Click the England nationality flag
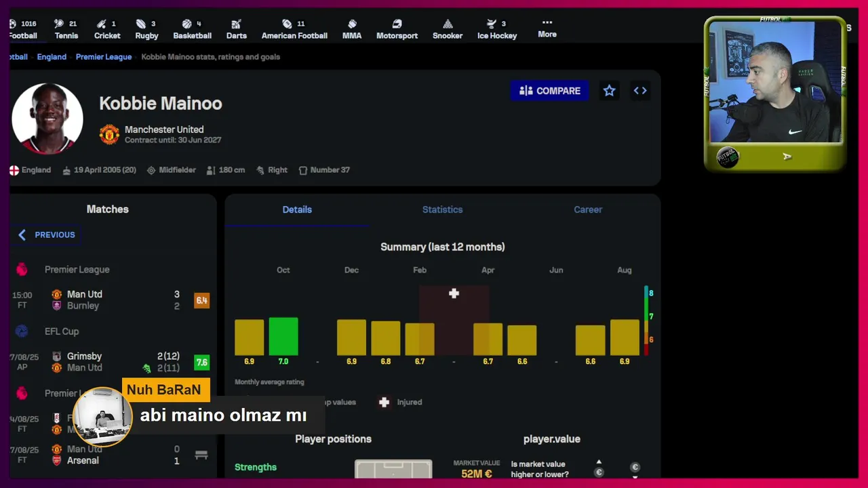 point(14,170)
